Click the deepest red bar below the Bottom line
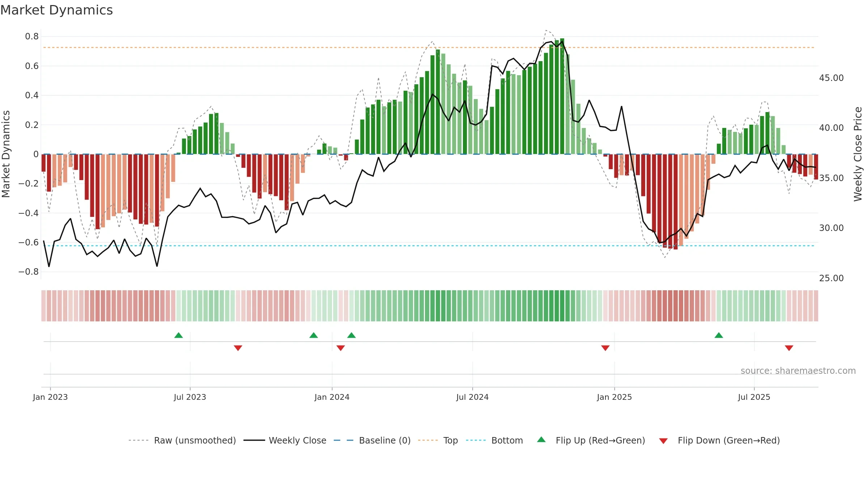 pos(676,202)
